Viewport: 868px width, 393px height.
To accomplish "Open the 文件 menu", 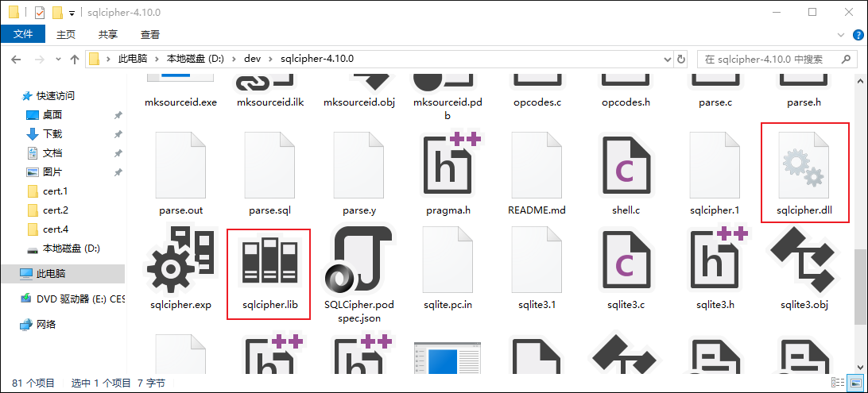I will pos(24,35).
